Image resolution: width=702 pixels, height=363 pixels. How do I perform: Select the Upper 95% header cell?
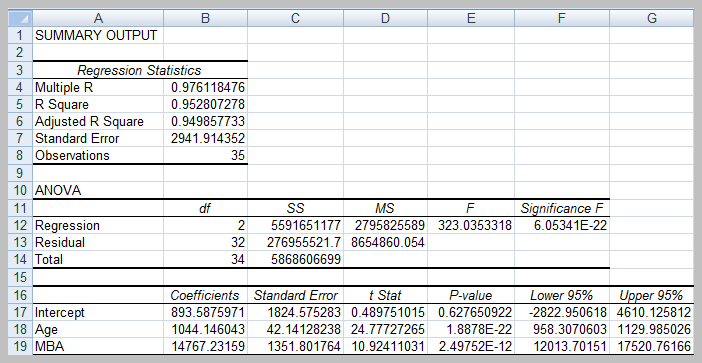[651, 295]
